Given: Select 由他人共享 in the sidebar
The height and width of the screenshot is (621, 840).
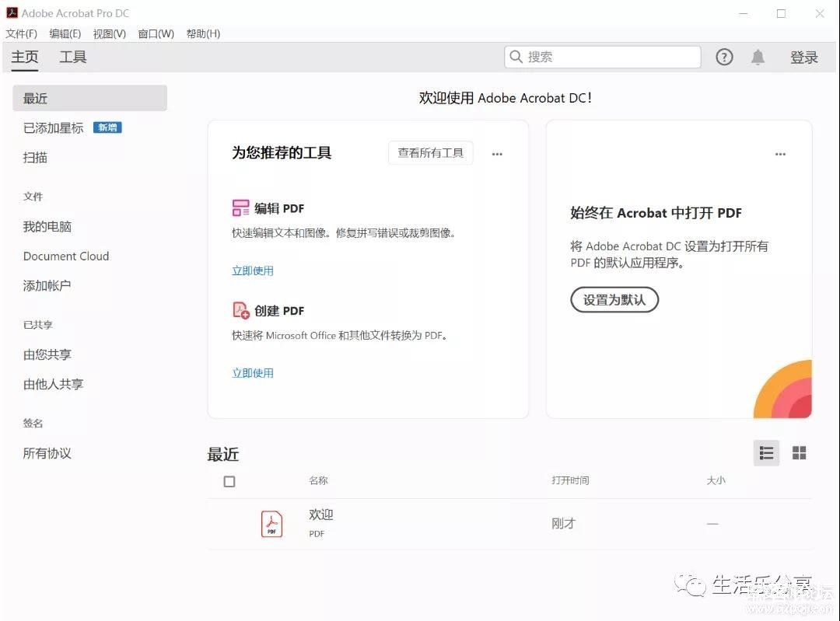Looking at the screenshot, I should [x=53, y=384].
